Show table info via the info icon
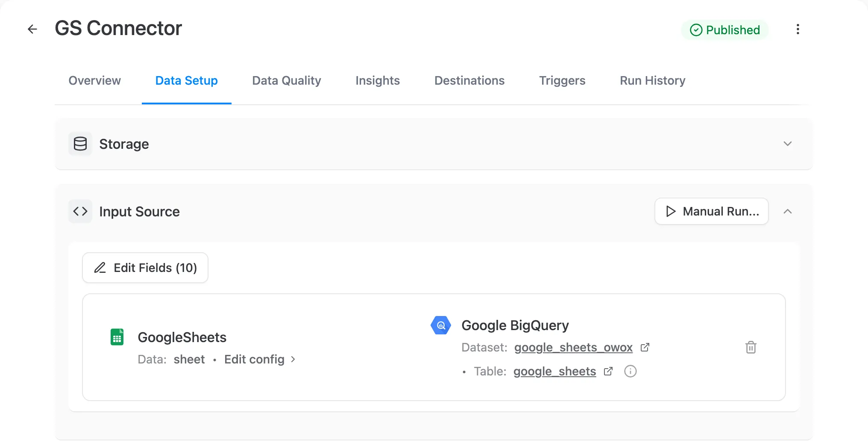The image size is (868, 443). pos(630,371)
